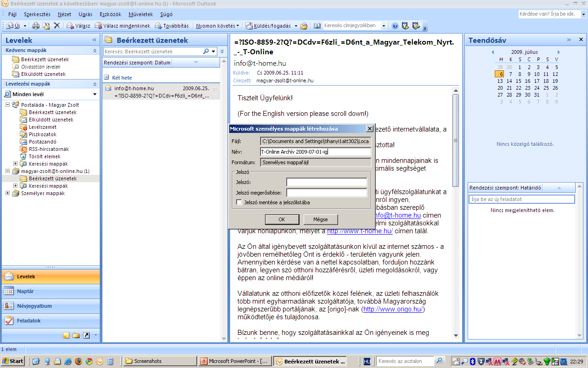Open the Súgó menu

(x=166, y=14)
